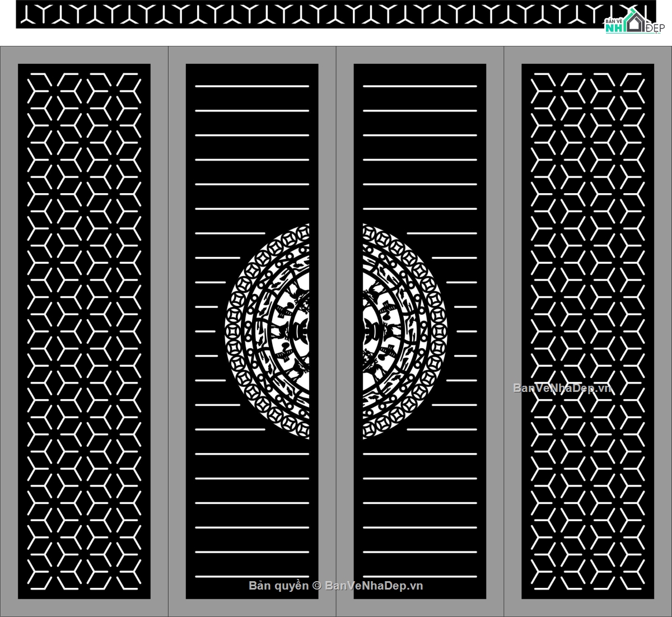The height and width of the screenshot is (617, 672).
Task: Click the gray margin below the rightmost panel
Action: (588, 607)
